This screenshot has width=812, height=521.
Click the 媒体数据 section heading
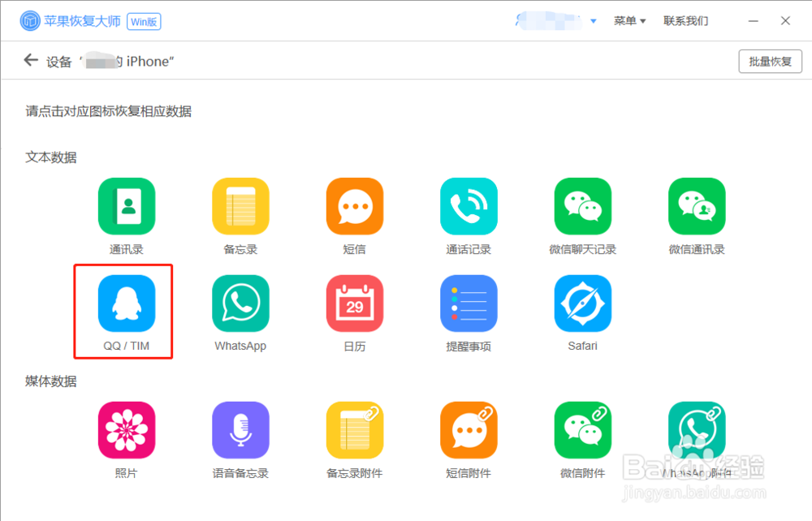[x=51, y=381]
